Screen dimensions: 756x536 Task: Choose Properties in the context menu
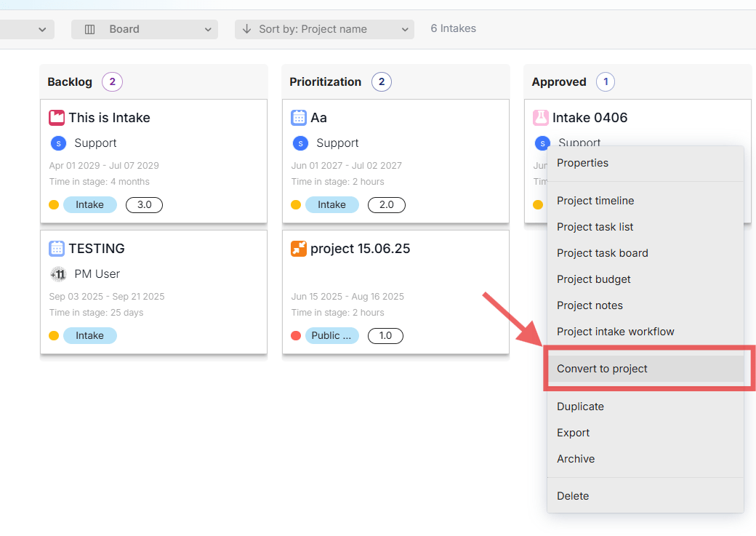(582, 163)
